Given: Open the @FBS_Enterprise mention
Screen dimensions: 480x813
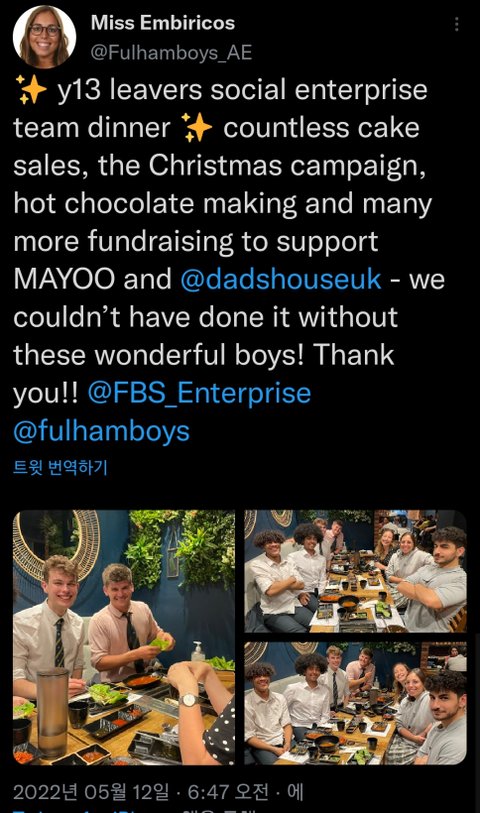Looking at the screenshot, I should point(199,393).
